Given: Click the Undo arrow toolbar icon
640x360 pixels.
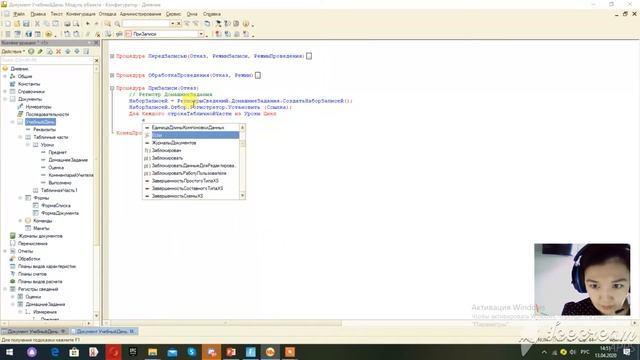Looking at the screenshot, I should (87, 24).
